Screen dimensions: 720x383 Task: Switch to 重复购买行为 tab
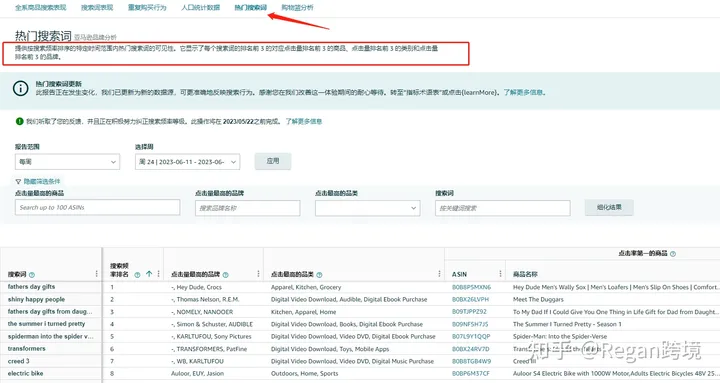[147, 7]
